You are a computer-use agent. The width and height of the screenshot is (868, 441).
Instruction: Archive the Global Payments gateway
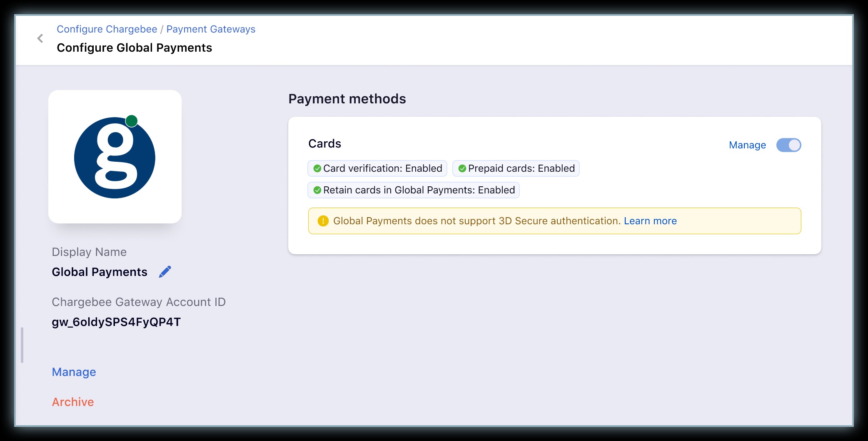click(x=73, y=402)
